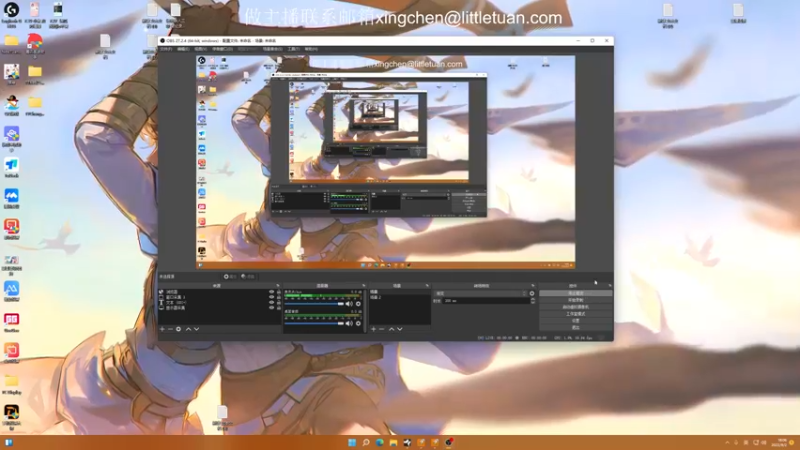Open Windows Start button on the taskbar

tap(352, 442)
